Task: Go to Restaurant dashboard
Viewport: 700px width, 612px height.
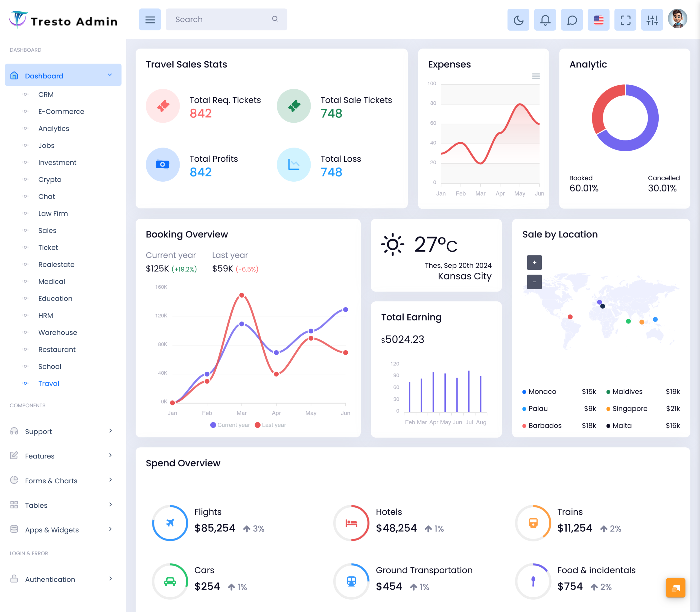Action: [57, 349]
